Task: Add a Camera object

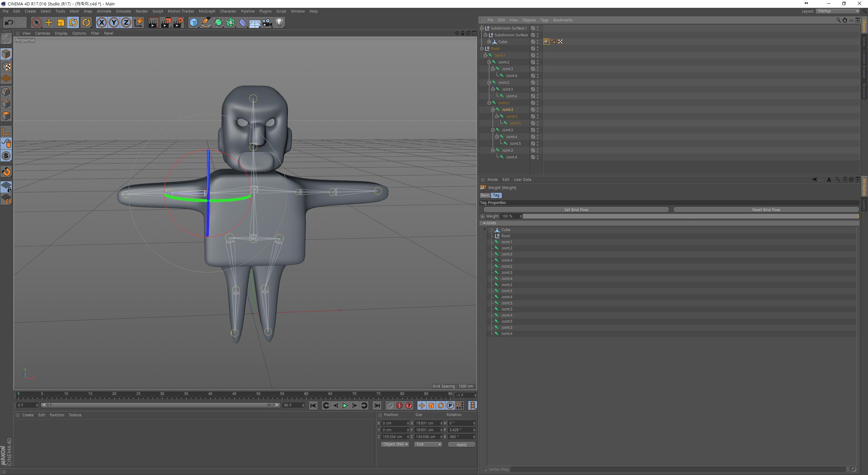Action: coord(267,23)
